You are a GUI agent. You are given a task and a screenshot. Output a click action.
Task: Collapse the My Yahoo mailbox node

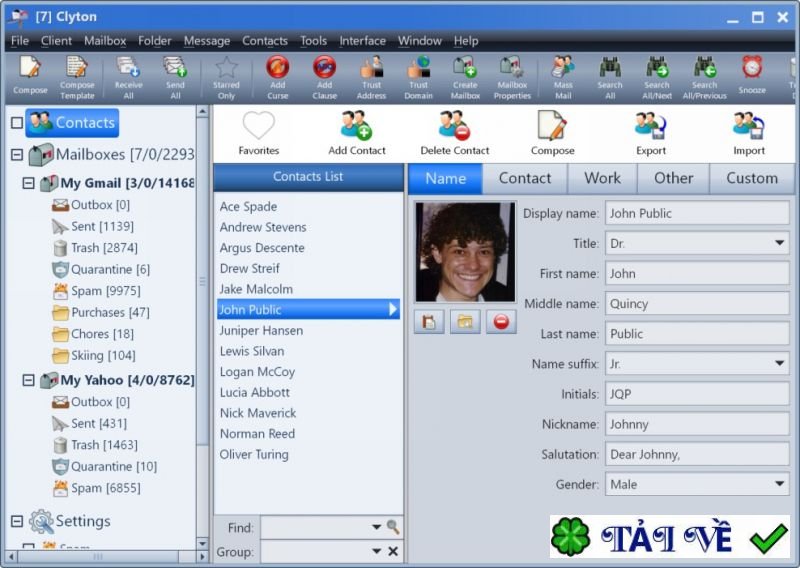pos(29,380)
